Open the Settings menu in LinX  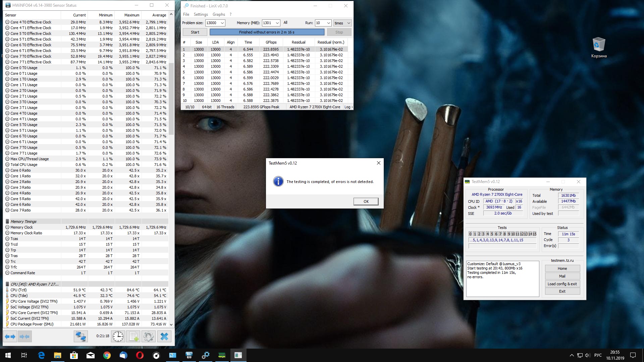[201, 14]
